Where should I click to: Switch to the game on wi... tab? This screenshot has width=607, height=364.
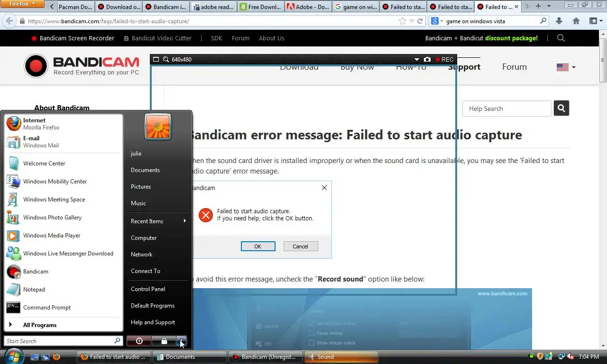click(356, 7)
